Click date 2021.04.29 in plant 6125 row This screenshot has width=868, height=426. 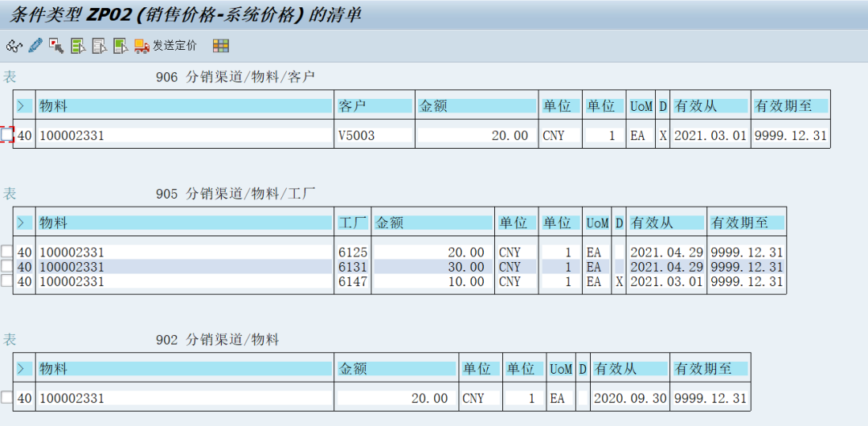click(666, 252)
